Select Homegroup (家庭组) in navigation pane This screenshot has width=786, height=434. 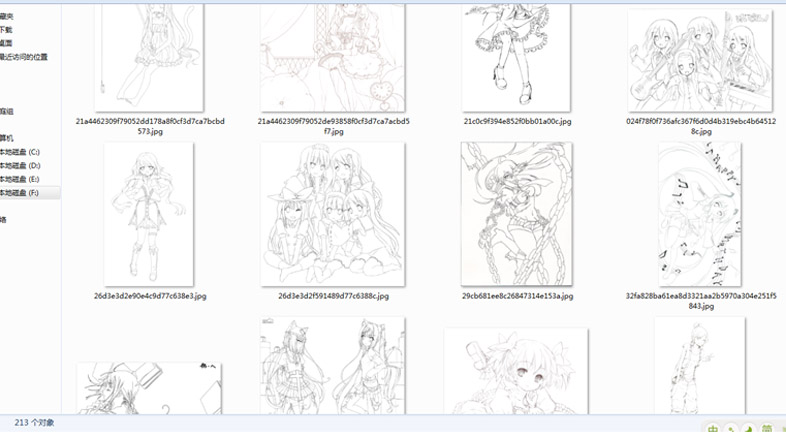tap(7, 111)
